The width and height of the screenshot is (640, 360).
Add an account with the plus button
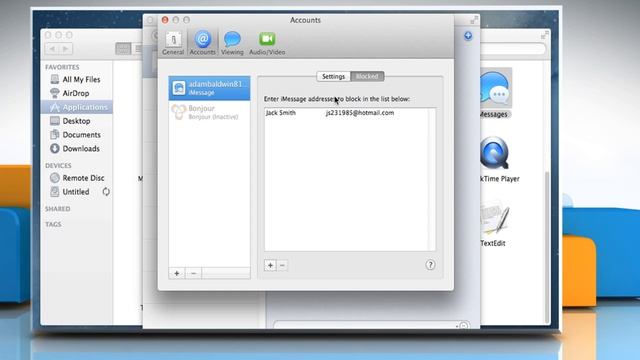(x=177, y=273)
